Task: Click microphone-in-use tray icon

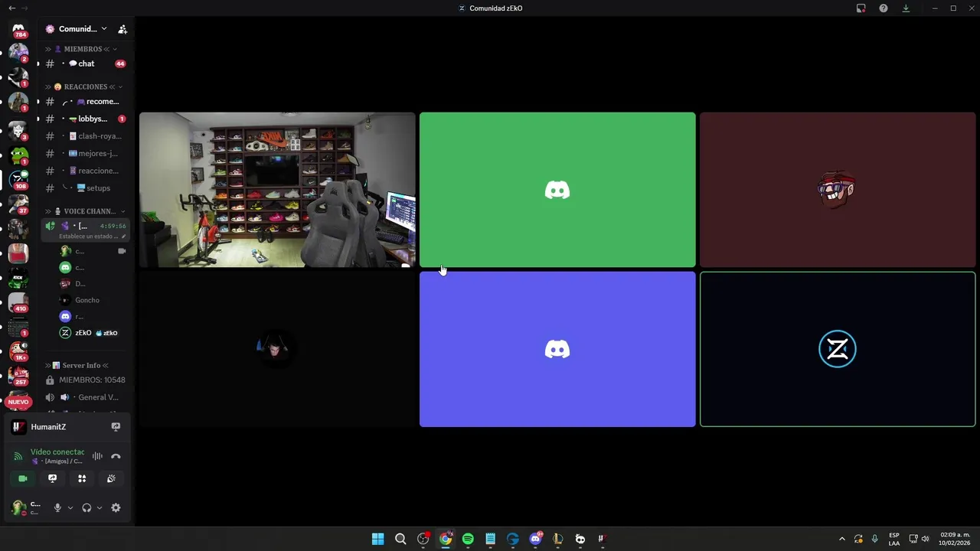Action: coord(875,539)
